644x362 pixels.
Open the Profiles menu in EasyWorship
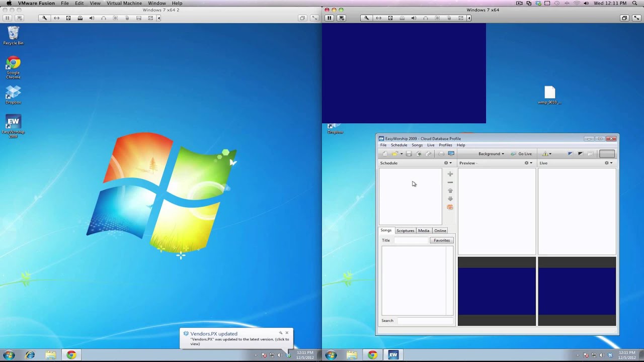(445, 145)
